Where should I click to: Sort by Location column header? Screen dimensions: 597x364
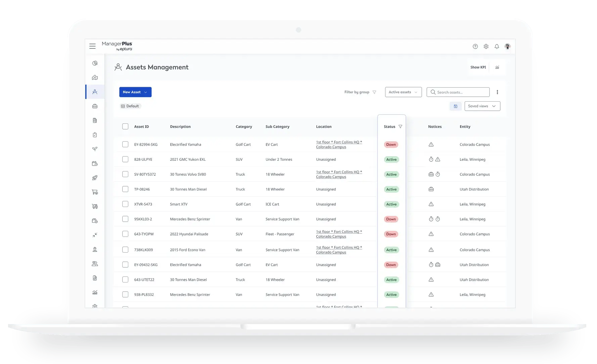coord(324,126)
